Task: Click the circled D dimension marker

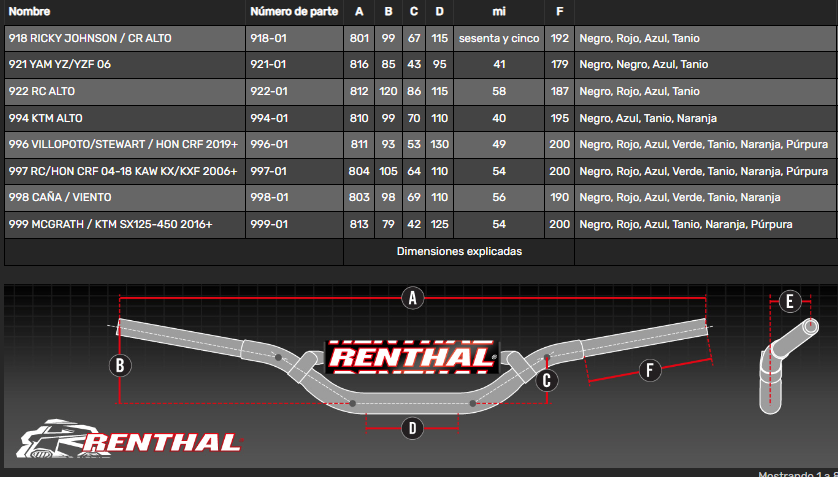Action: point(412,428)
